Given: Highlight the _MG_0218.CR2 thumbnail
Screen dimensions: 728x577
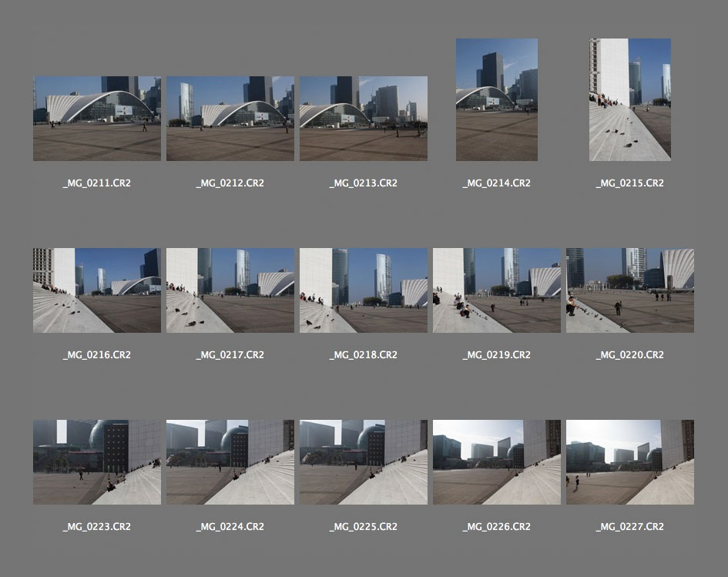Looking at the screenshot, I should (x=364, y=290).
